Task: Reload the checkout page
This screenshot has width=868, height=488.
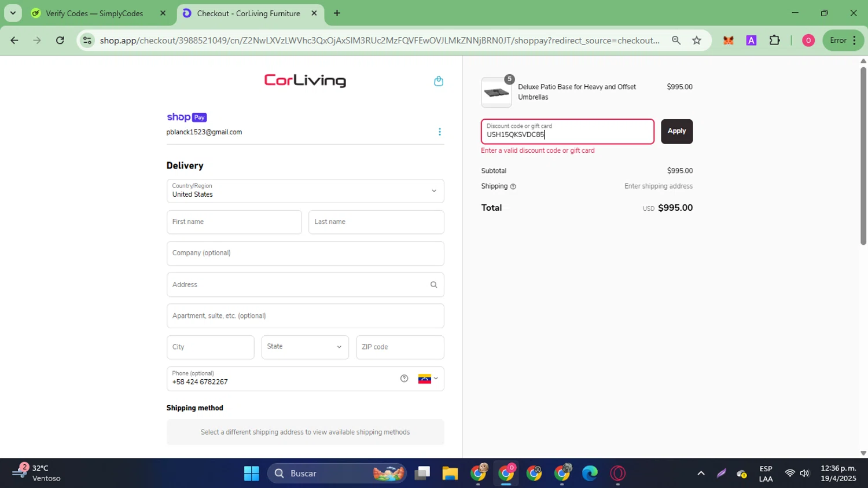Action: click(60, 41)
